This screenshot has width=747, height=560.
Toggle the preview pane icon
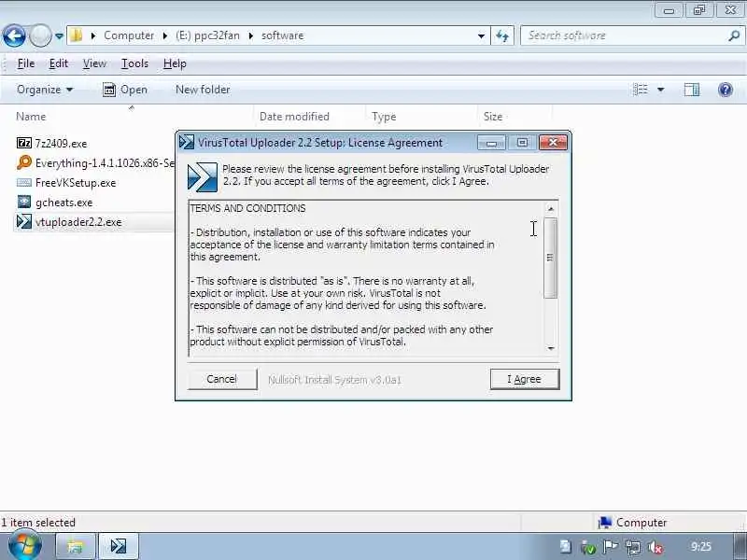[692, 90]
